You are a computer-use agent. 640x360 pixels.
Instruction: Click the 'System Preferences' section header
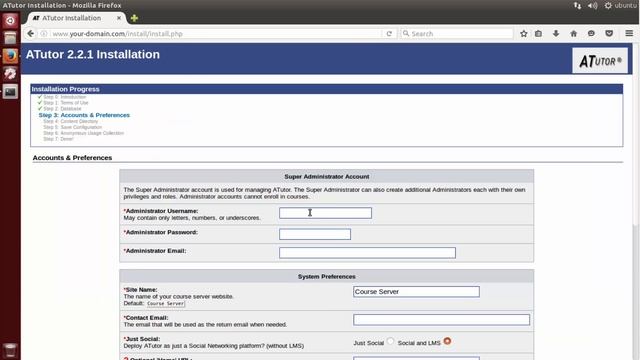coord(327,276)
